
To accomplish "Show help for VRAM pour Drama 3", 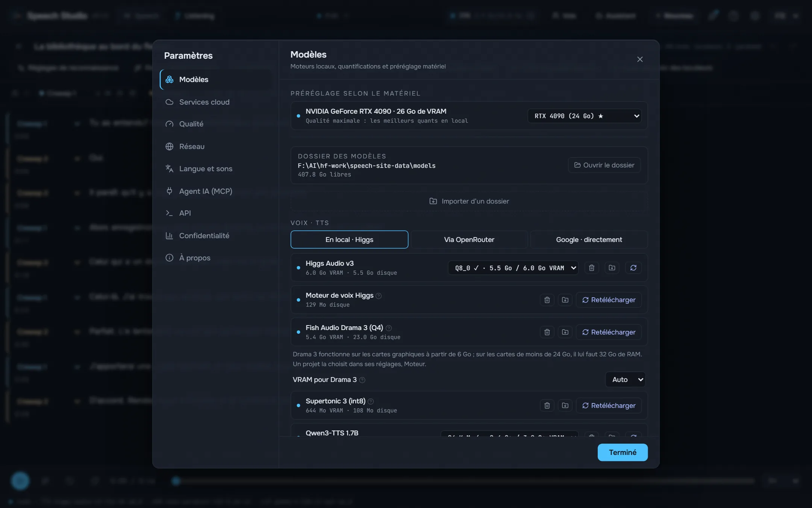I will click(362, 380).
